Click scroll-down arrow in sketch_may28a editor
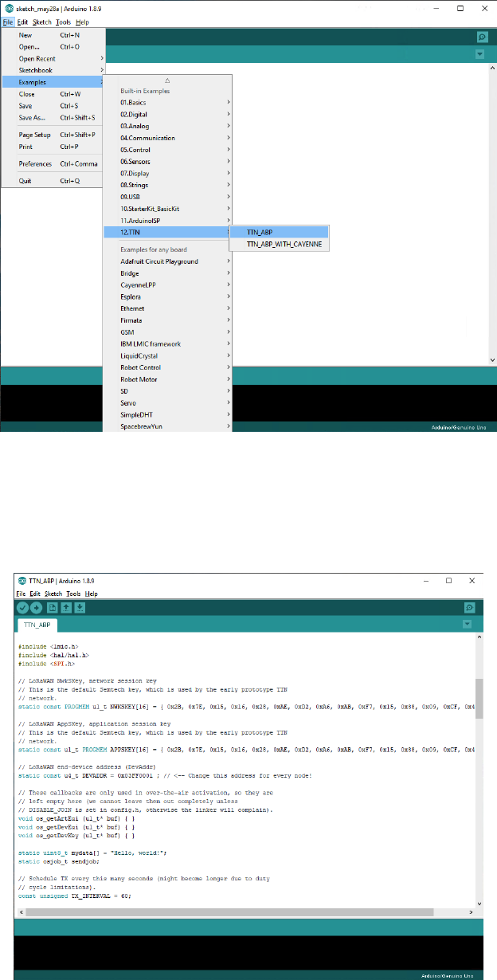The width and height of the screenshot is (497, 980). (491, 359)
